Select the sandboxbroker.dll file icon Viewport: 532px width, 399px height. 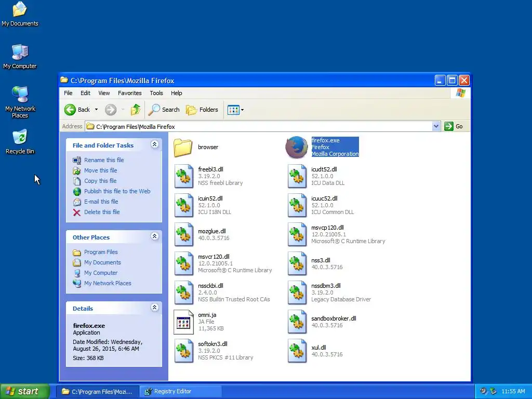297,322
